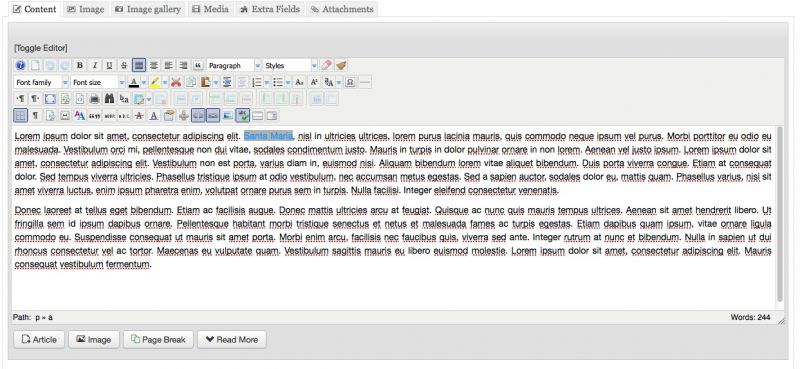Click the editor vertical scrollbar
This screenshot has width=800, height=369.
click(780, 214)
